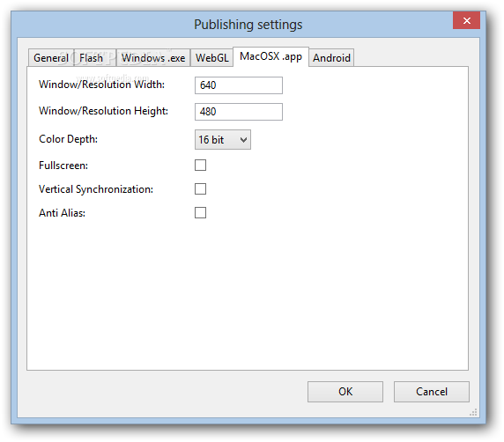Click the Window/Resolution Width field
This screenshot has width=504, height=442.
239,85
